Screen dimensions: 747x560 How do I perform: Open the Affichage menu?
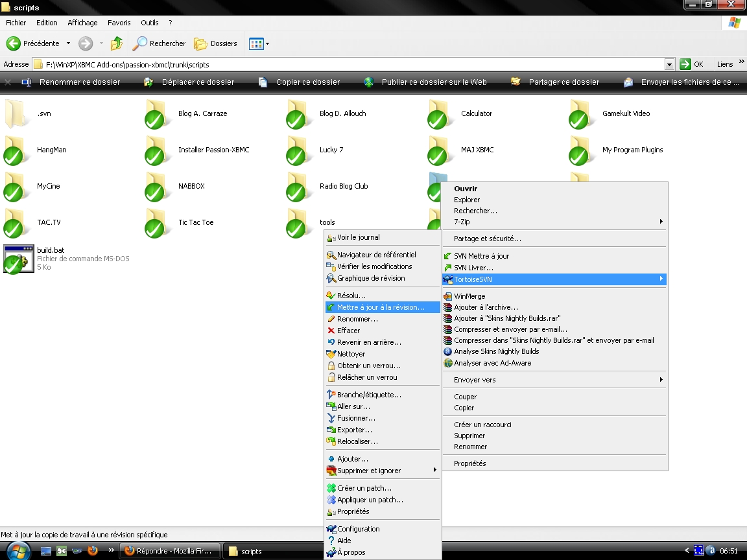tap(82, 23)
